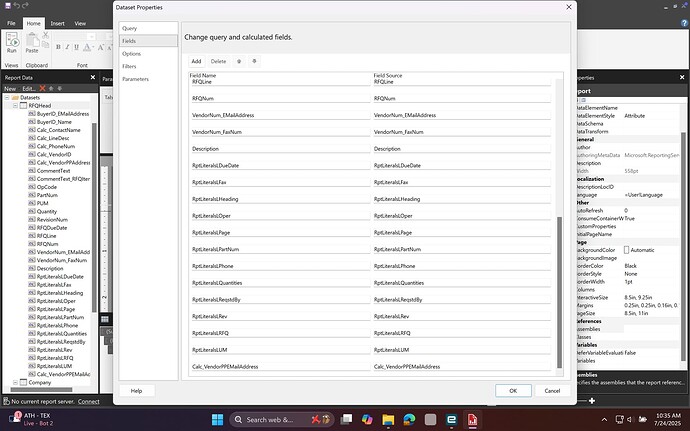Click the Redo arrow icon

click(25, 5)
